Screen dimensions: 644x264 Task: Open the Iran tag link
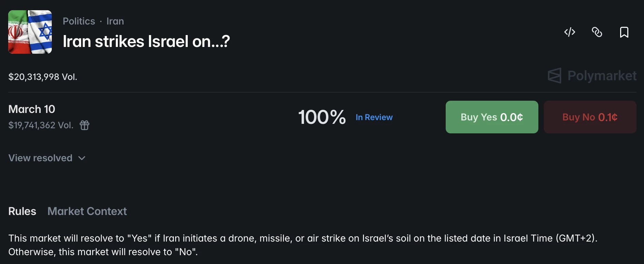click(x=115, y=21)
